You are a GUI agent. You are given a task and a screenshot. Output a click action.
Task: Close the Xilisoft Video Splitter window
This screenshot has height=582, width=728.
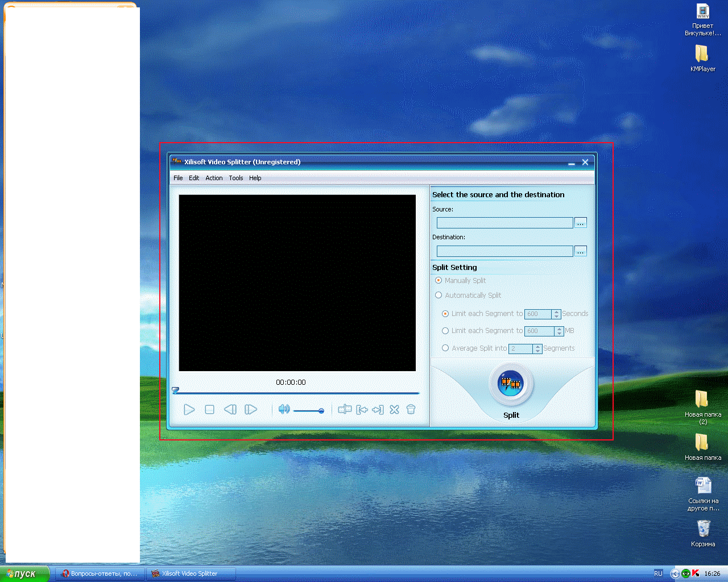pos(585,162)
